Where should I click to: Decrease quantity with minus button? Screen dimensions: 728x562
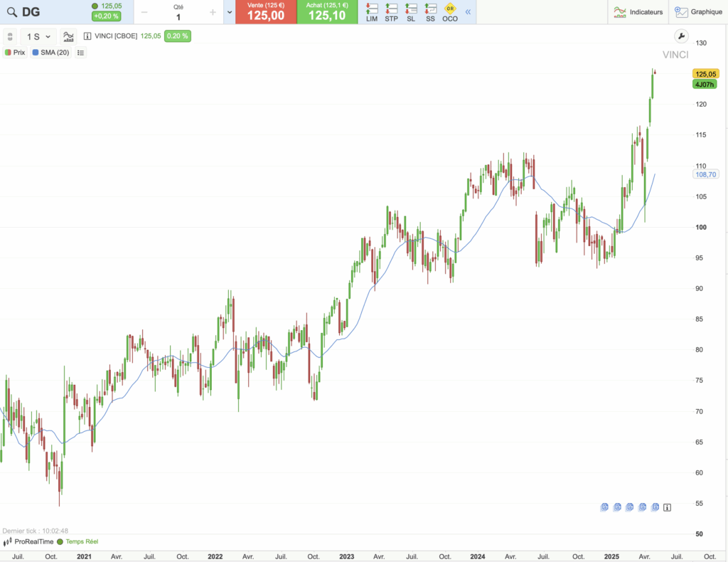pos(144,12)
